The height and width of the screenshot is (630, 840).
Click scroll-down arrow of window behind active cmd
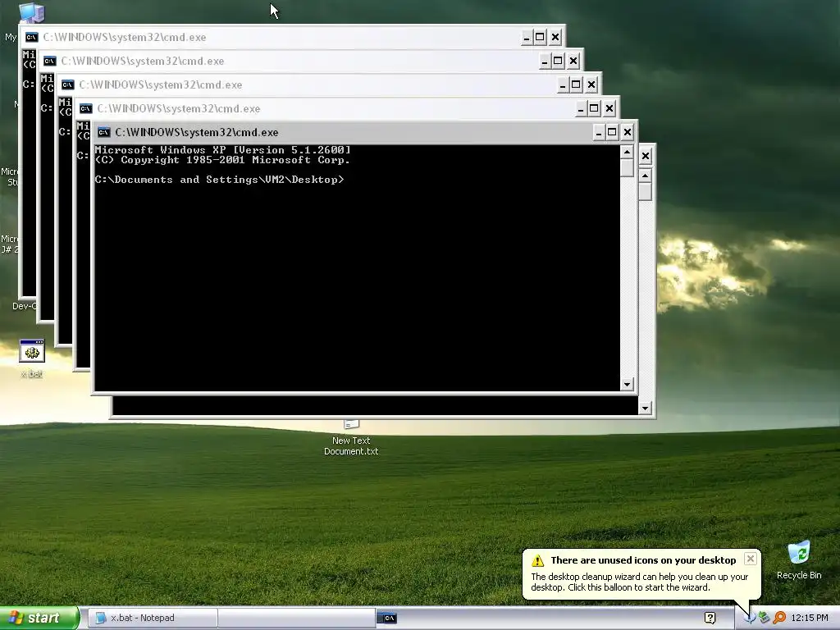tap(645, 409)
